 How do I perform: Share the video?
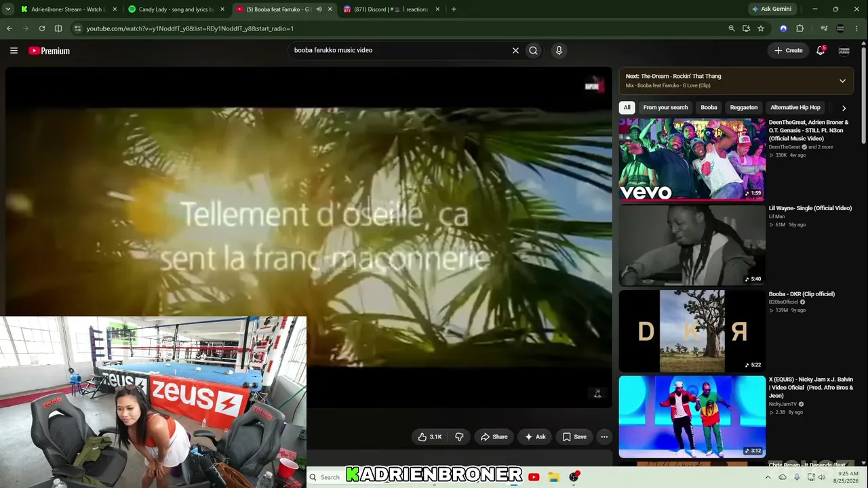point(494,437)
